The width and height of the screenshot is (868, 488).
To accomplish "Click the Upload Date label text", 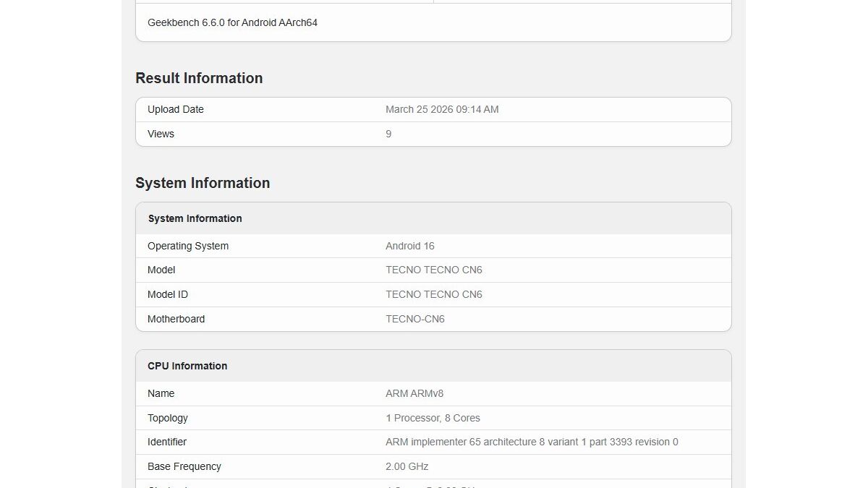I will 175,109.
